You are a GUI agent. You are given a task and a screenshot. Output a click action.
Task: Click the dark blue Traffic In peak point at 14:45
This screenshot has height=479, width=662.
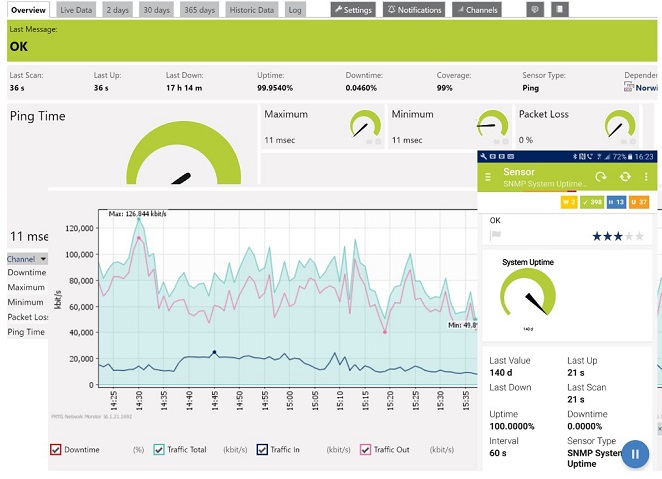214,352
